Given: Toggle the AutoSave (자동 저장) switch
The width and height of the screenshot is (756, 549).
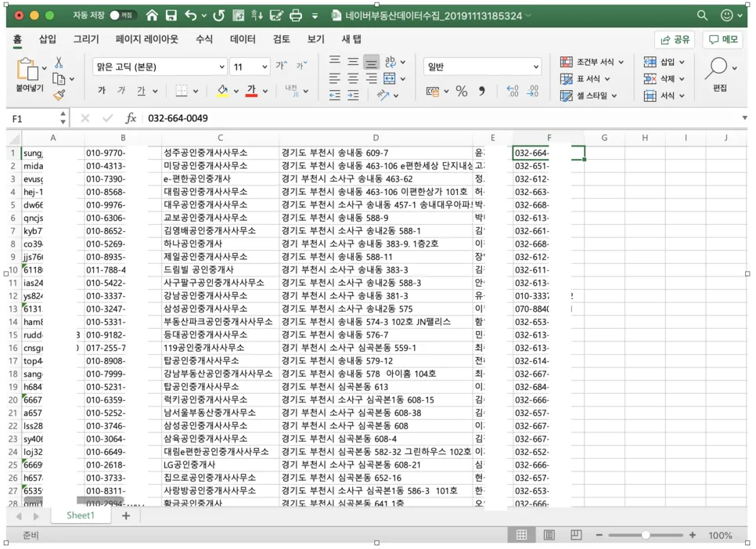Looking at the screenshot, I should pyautogui.click(x=121, y=16).
